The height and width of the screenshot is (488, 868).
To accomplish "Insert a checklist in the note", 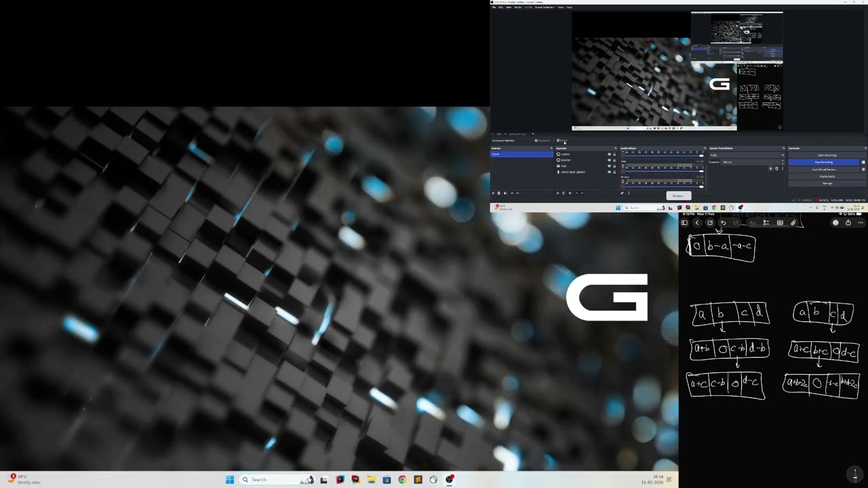I will pyautogui.click(x=766, y=222).
